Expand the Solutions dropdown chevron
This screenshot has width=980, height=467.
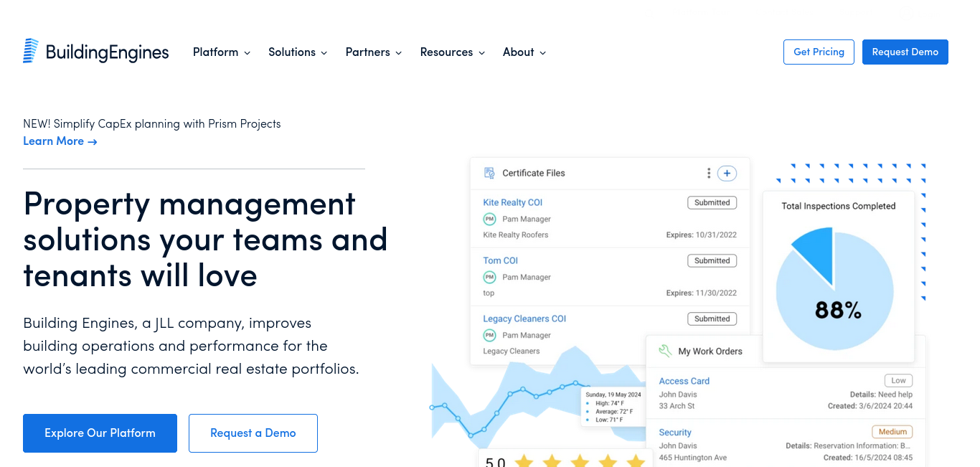(x=324, y=53)
